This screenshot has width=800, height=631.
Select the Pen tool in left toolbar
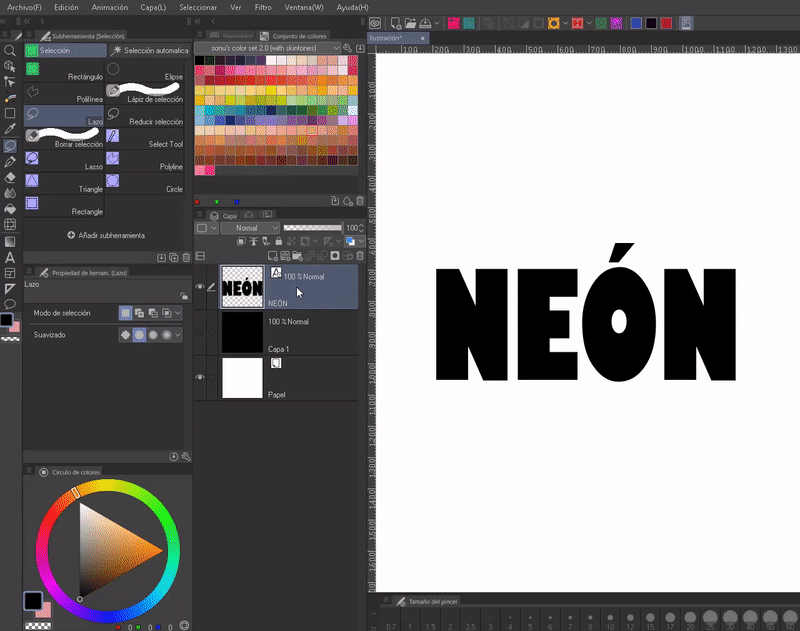10,162
